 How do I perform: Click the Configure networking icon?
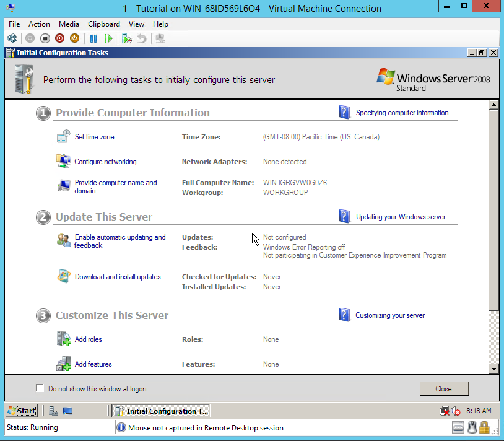click(64, 160)
